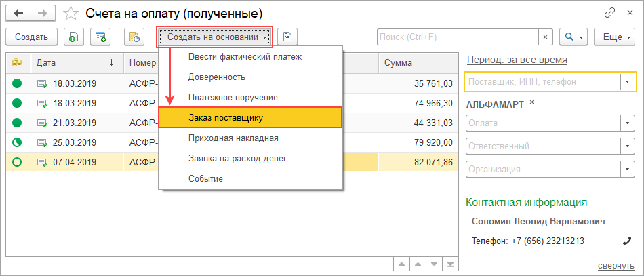The image size is (644, 276).
Task: Click into the Поиск (Ctrl+F) search field
Action: [x=458, y=37]
